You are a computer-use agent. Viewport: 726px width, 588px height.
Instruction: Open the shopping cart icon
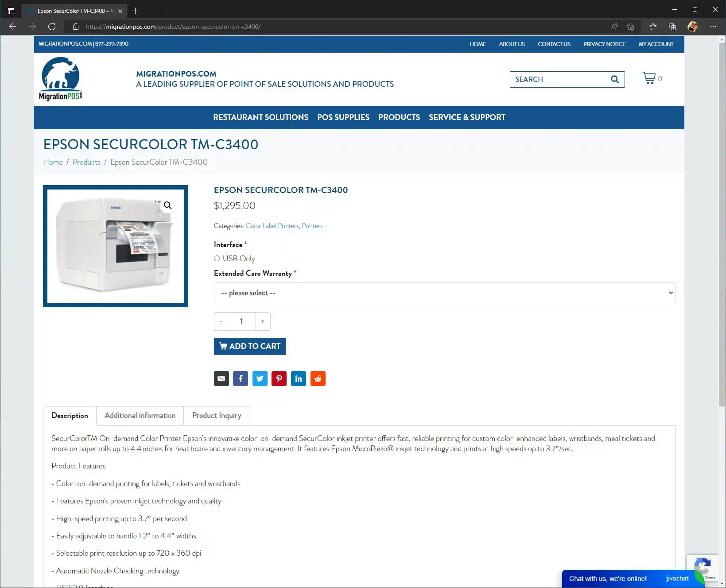pos(649,78)
